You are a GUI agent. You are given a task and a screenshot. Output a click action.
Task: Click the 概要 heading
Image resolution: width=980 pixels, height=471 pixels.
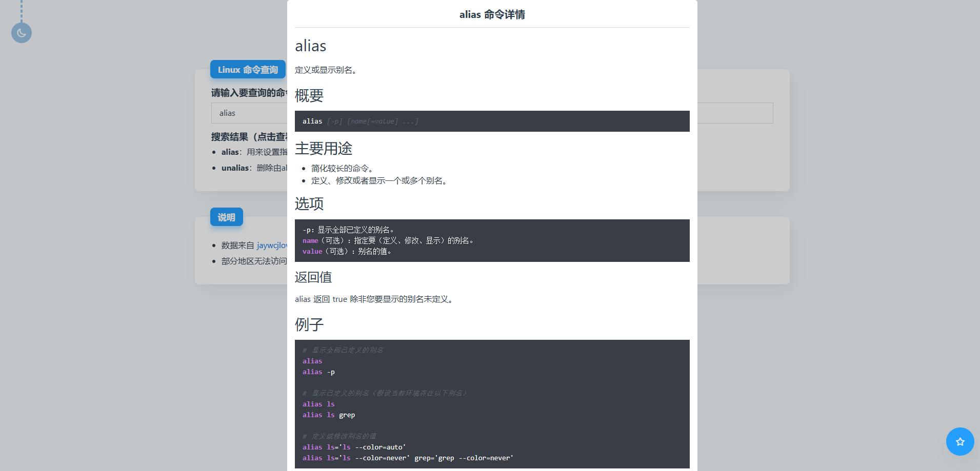click(x=309, y=95)
